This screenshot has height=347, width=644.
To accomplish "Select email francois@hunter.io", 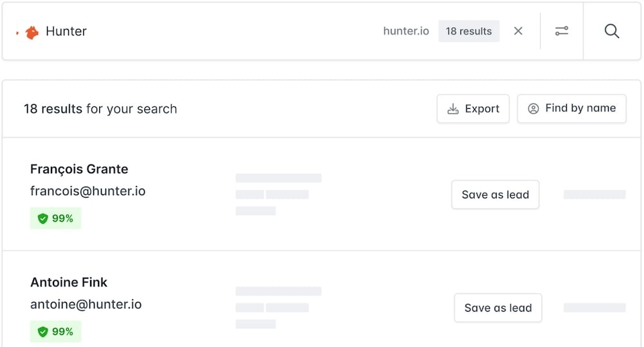I will click(88, 191).
